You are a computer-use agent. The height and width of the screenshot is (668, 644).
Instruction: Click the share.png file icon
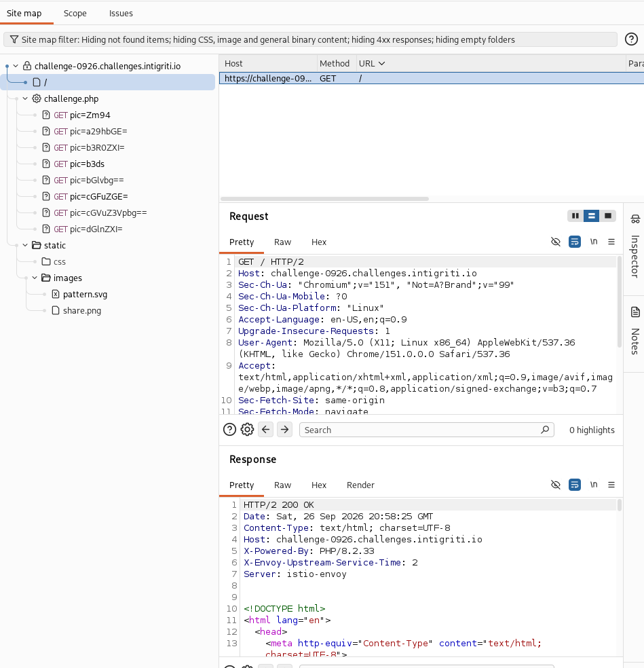[x=56, y=310]
